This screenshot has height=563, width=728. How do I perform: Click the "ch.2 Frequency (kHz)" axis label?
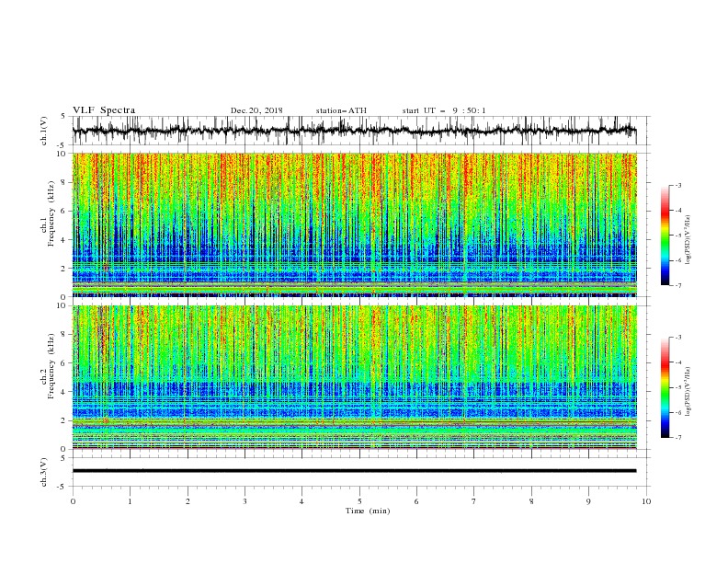point(48,365)
